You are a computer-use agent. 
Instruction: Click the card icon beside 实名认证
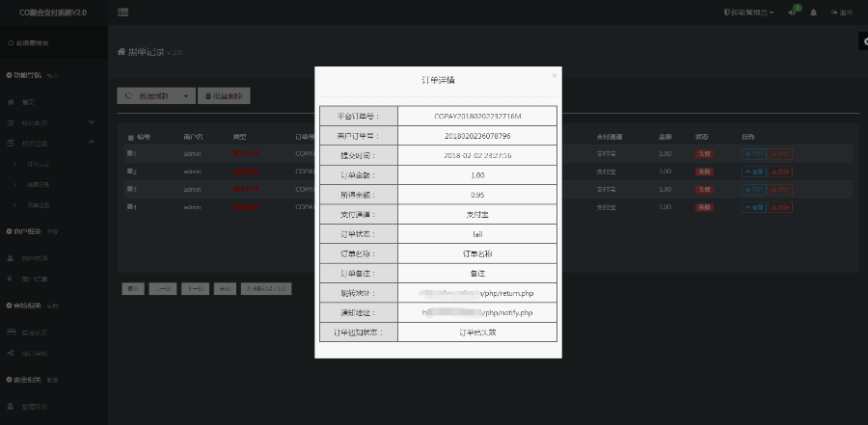pos(11,332)
